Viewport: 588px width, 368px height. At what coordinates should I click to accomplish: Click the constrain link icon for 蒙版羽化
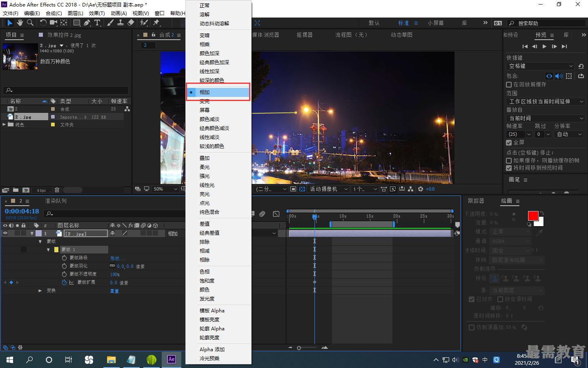[x=112, y=266]
